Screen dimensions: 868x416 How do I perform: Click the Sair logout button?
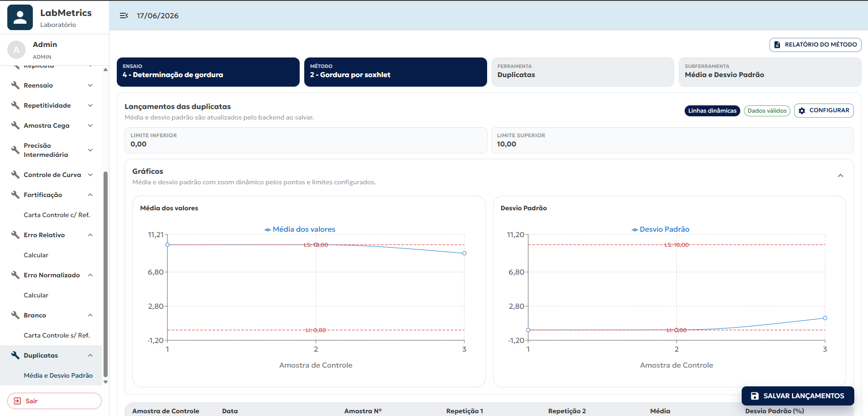[x=54, y=401]
